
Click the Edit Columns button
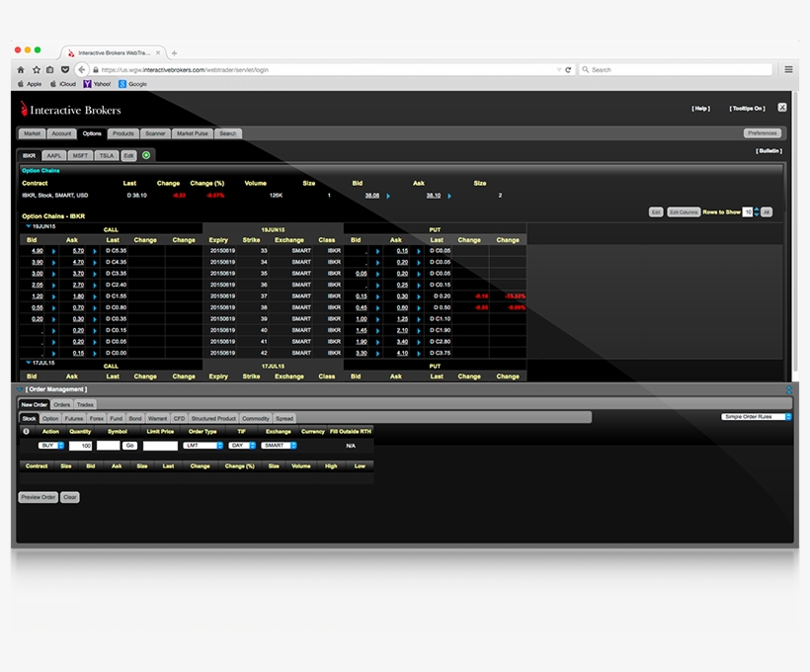click(684, 212)
